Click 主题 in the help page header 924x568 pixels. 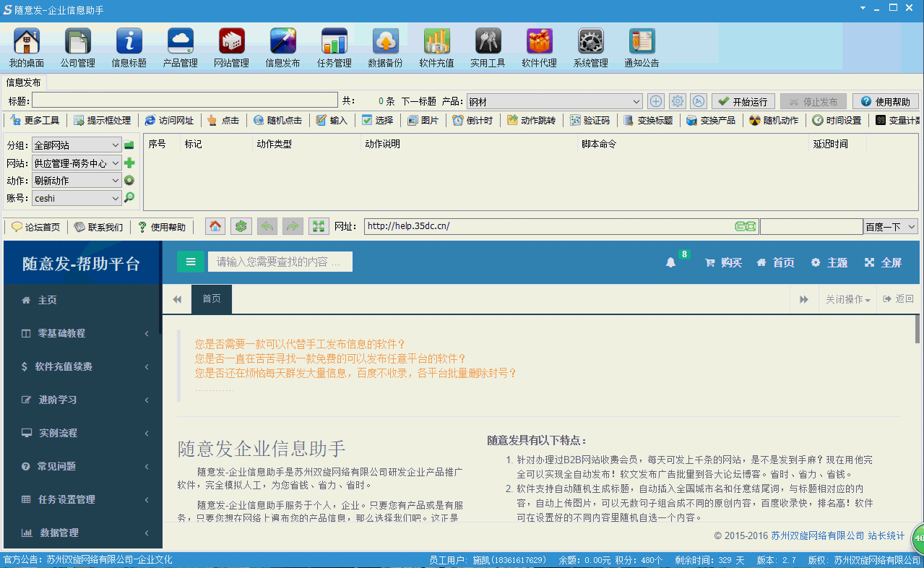pyautogui.click(x=829, y=262)
